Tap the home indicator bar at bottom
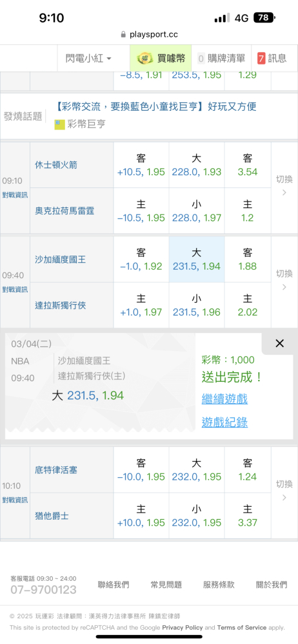 (x=149, y=637)
